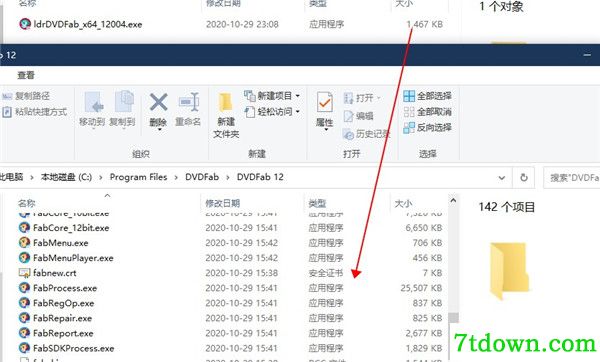600x362 pixels.
Task: Open the Easy access (轻松访问) dropdown
Action: [272, 112]
